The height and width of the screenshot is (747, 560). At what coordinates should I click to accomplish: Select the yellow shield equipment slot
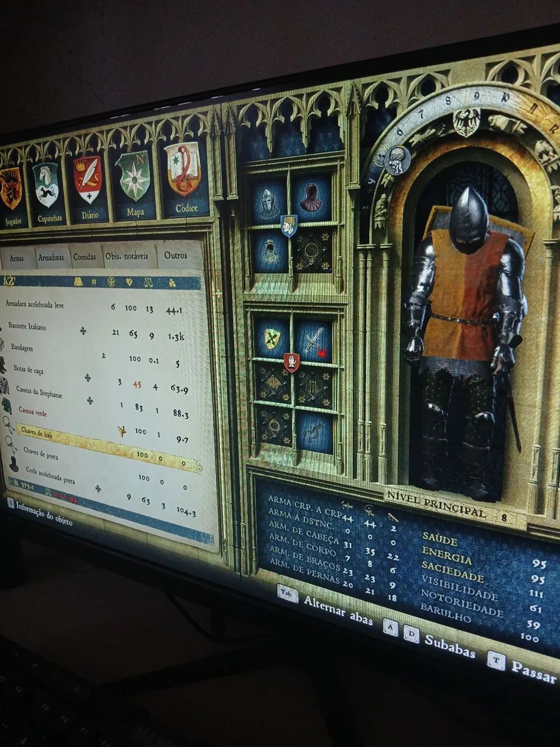pyautogui.click(x=272, y=338)
